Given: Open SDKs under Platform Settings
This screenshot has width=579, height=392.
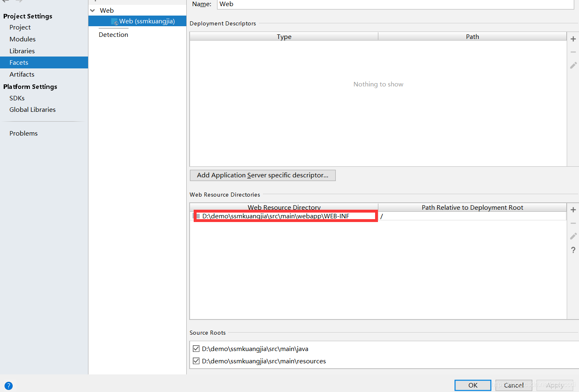Looking at the screenshot, I should click(x=17, y=98).
